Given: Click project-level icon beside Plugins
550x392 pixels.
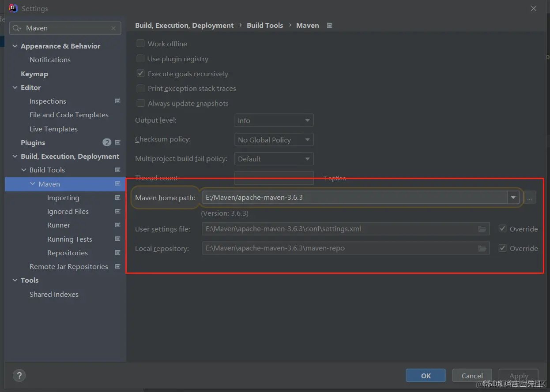Looking at the screenshot, I should [x=118, y=142].
